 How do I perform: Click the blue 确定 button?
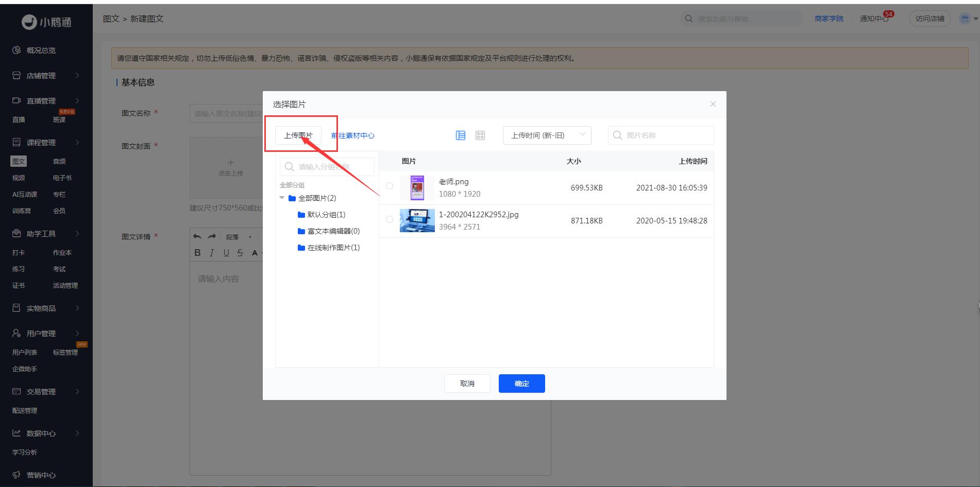point(521,384)
